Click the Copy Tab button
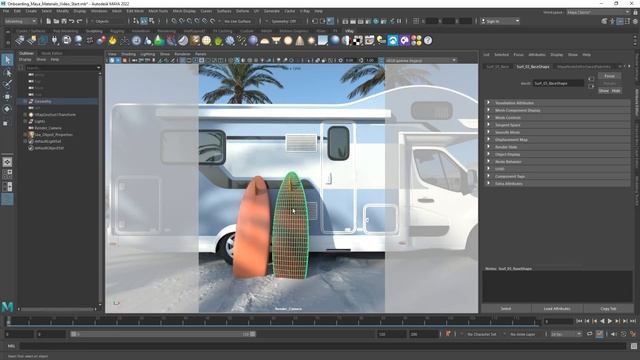The height and width of the screenshot is (360, 640). pyautogui.click(x=608, y=309)
